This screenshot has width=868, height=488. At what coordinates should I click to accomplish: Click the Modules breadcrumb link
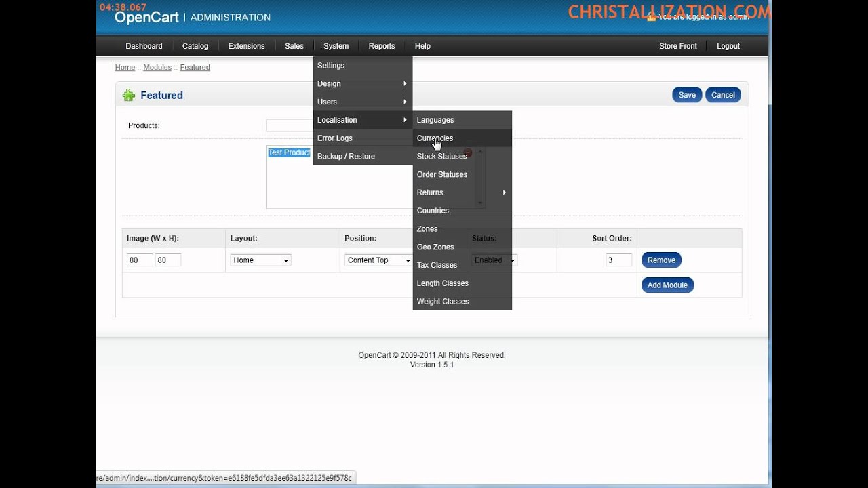click(x=157, y=68)
